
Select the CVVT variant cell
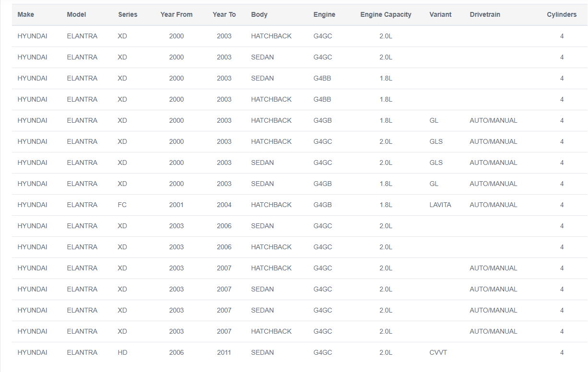[x=438, y=352]
